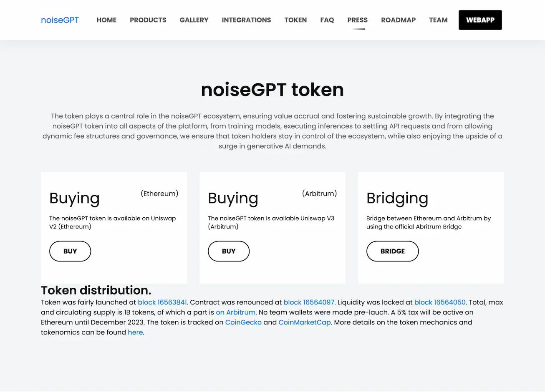Open the TEAM navigation item
Screen dimensions: 545x392
point(438,20)
